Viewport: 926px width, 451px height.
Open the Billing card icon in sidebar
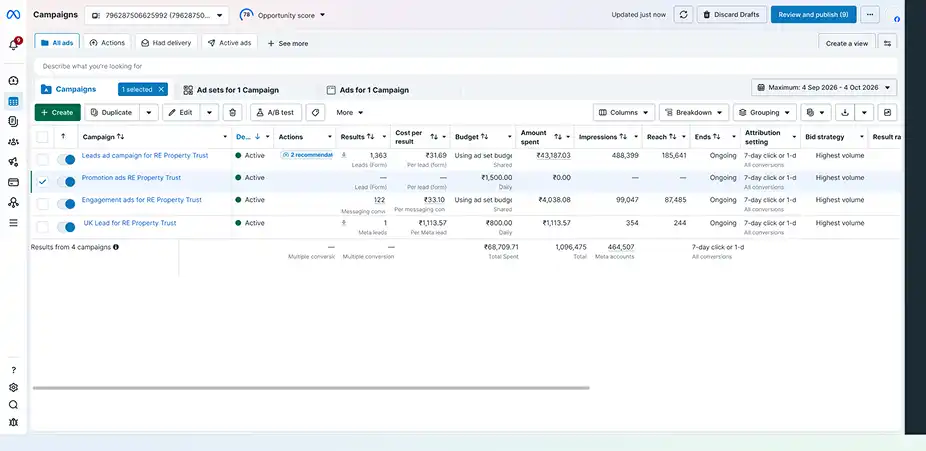13,182
